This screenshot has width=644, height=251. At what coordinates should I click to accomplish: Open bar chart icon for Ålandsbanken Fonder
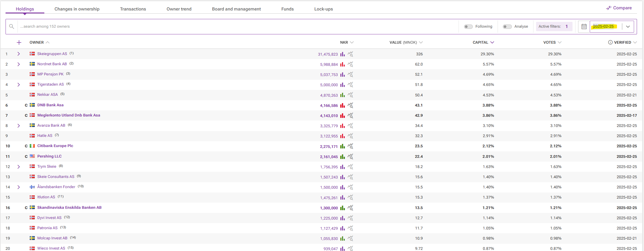342,187
